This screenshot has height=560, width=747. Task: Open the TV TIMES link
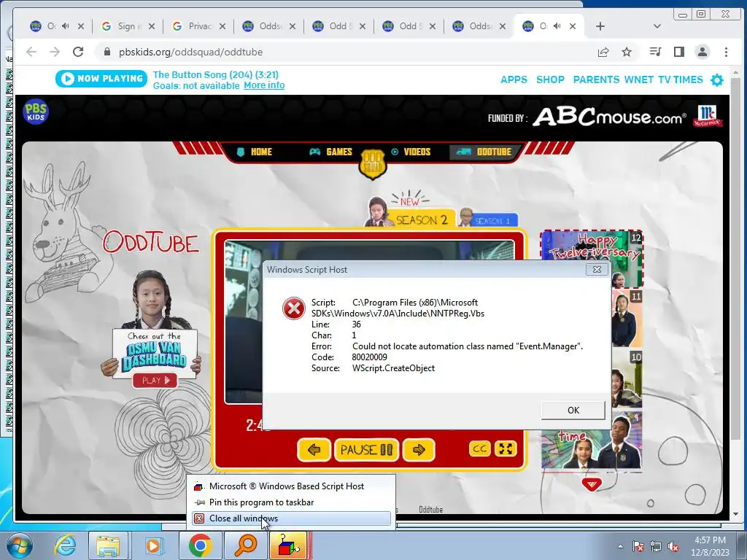pyautogui.click(x=681, y=79)
